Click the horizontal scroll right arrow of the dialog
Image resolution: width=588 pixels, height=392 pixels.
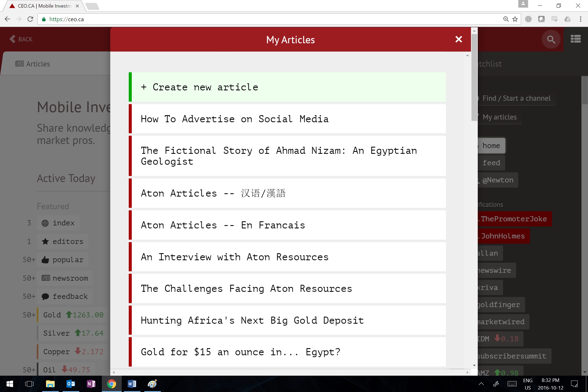click(467, 372)
